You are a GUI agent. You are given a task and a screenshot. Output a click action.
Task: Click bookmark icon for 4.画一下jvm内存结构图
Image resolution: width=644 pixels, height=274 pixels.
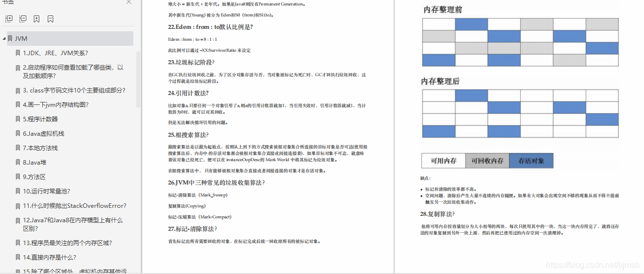click(18, 105)
